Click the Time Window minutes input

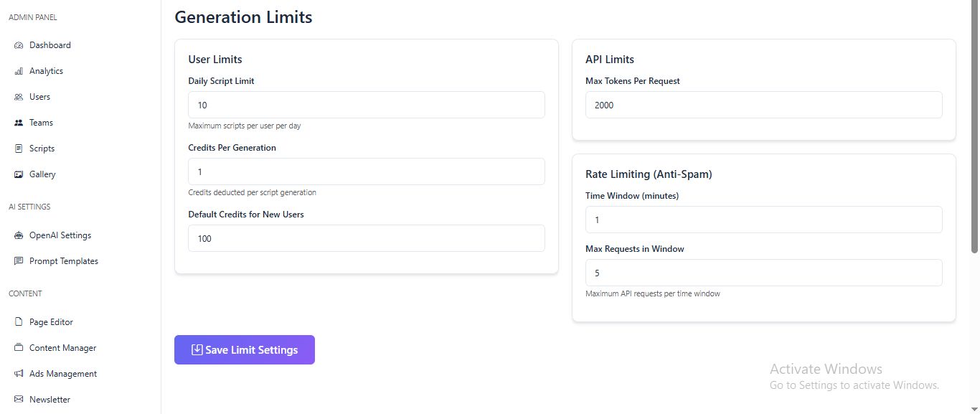coord(763,220)
